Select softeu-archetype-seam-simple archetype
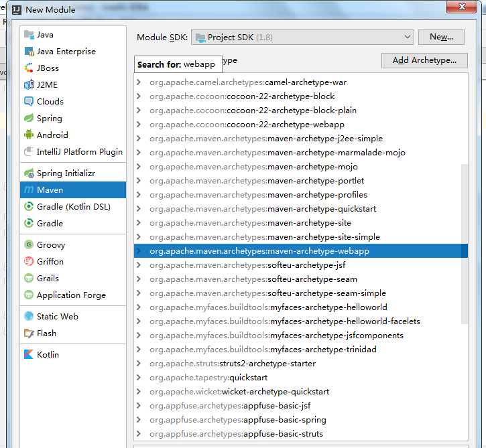The height and width of the screenshot is (448, 486). (x=301, y=293)
